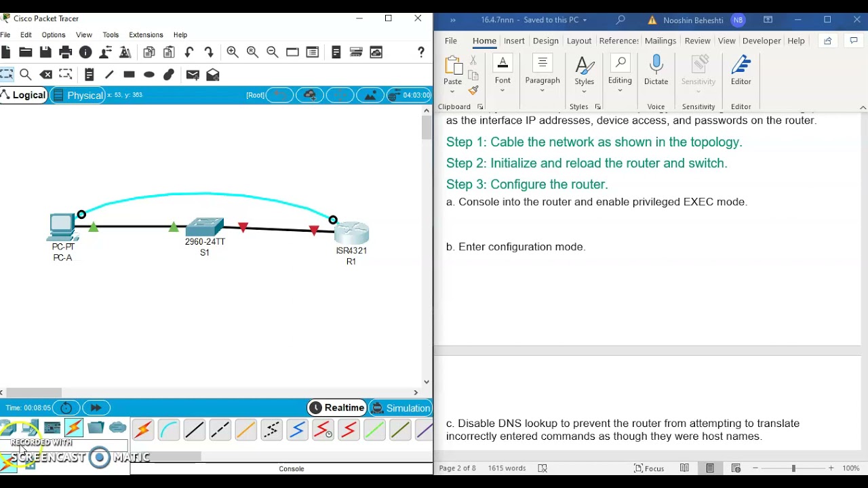Image resolution: width=868 pixels, height=488 pixels.
Task: Select the Connections device category
Action: pos(74,428)
